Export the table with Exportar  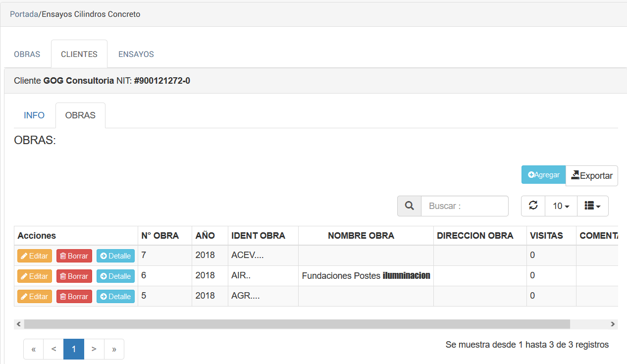[x=591, y=176]
